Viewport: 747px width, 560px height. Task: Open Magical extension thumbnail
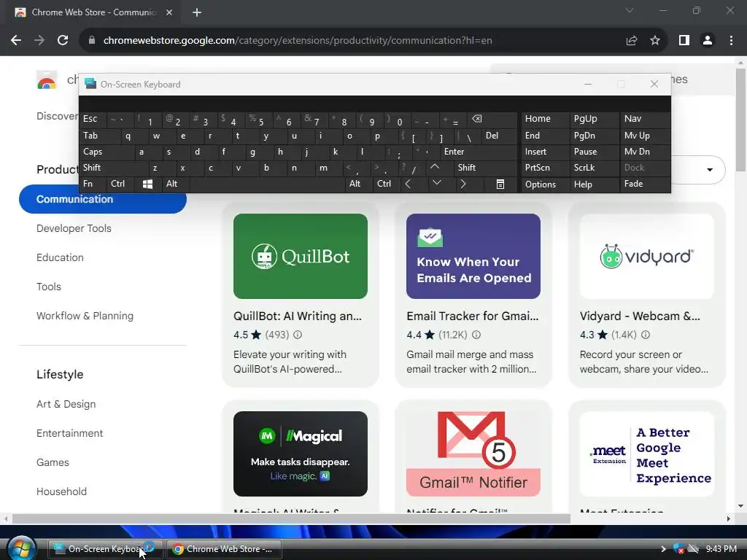coord(301,454)
